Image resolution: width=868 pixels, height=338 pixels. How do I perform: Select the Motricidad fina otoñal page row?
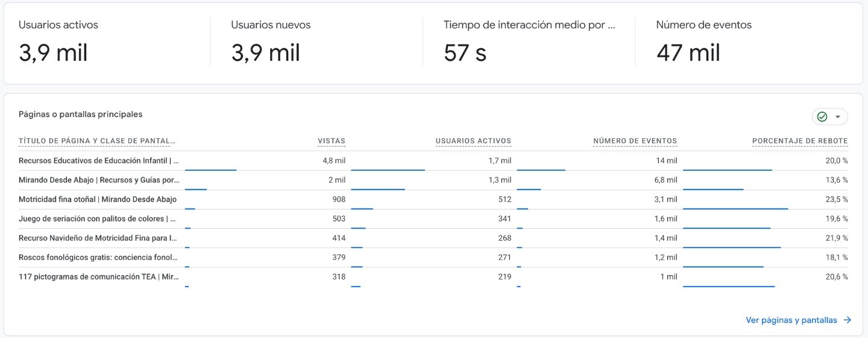click(x=98, y=199)
